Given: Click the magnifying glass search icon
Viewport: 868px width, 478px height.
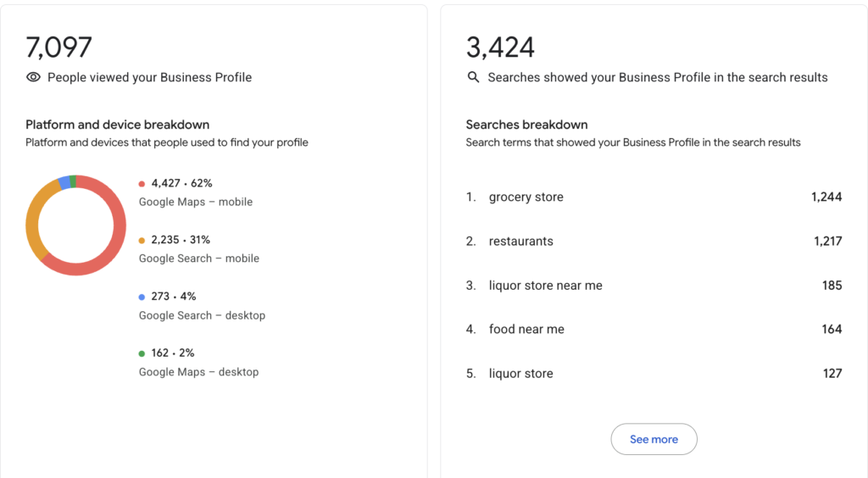Looking at the screenshot, I should [473, 77].
